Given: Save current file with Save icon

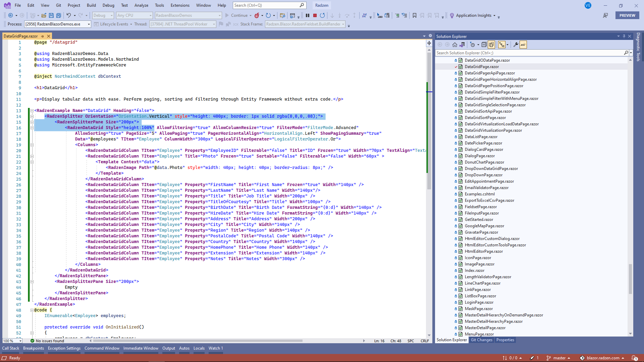Looking at the screenshot, I should [51, 15].
